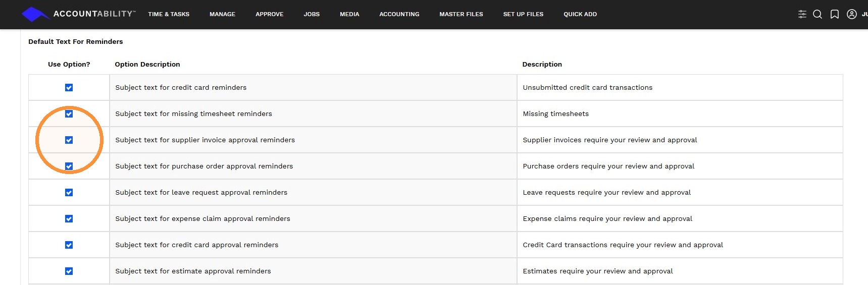Open the Manage menu
The width and height of the screenshot is (868, 285).
[222, 14]
